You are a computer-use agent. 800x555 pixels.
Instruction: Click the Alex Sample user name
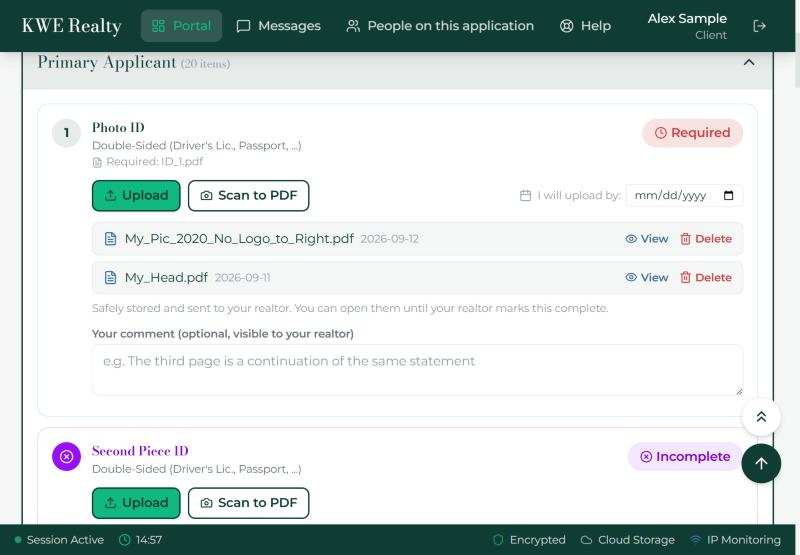pos(687,19)
